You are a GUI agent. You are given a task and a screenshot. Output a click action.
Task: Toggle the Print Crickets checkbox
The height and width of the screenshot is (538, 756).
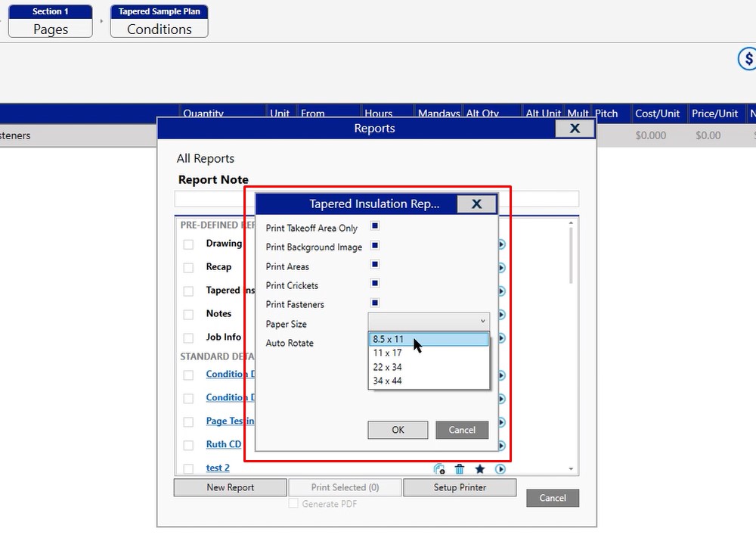375,284
